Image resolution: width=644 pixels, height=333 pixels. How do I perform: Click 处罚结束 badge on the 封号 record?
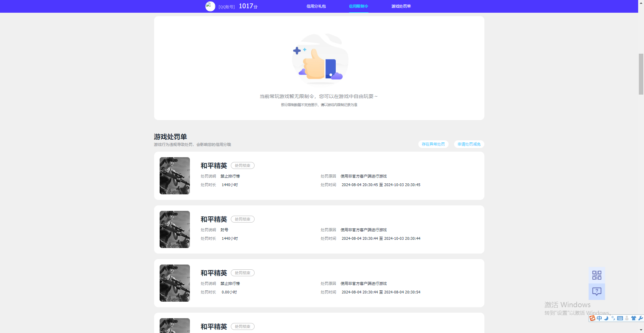pyautogui.click(x=243, y=219)
